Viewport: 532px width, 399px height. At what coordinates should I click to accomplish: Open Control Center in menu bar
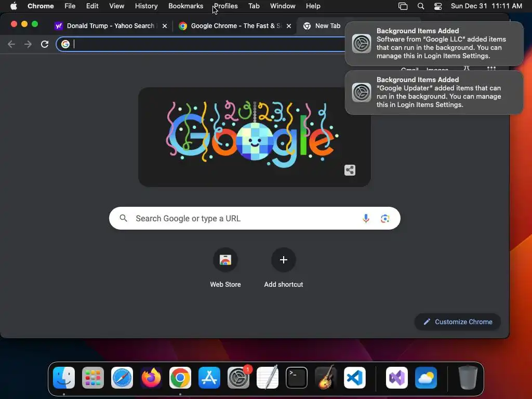438,6
